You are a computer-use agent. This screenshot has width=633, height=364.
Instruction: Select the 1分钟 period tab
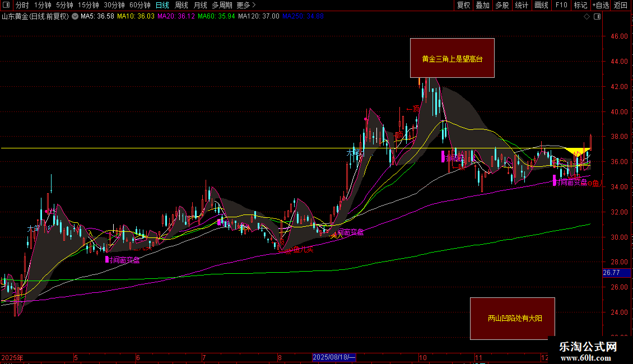point(43,5)
